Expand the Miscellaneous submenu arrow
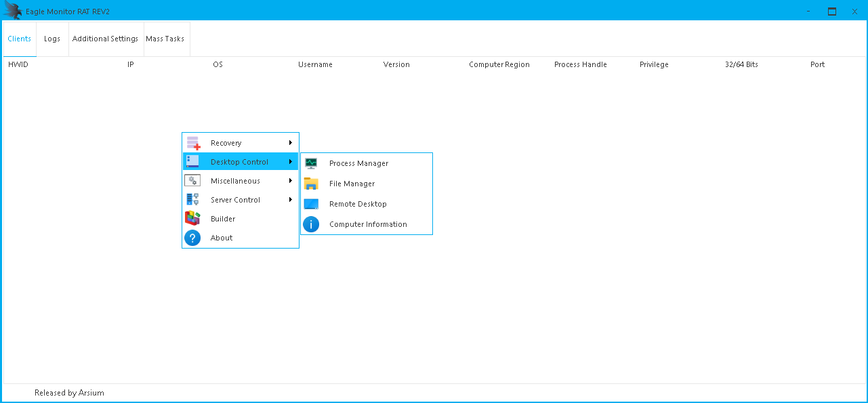 point(291,181)
